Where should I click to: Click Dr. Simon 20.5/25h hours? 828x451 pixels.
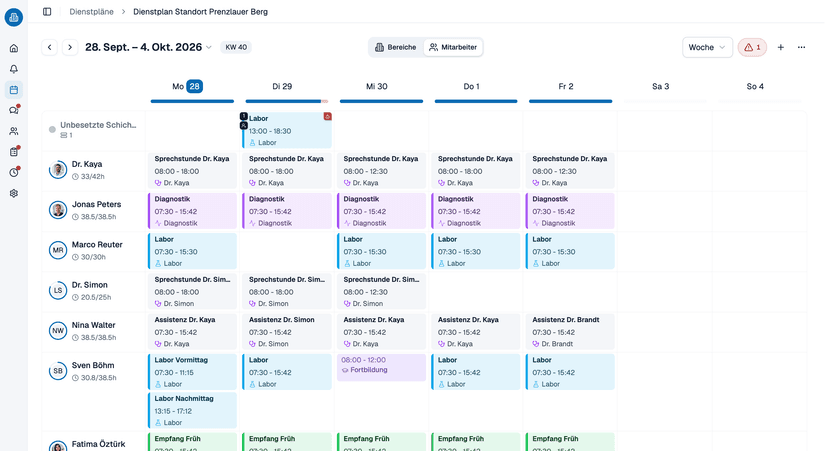click(x=92, y=297)
